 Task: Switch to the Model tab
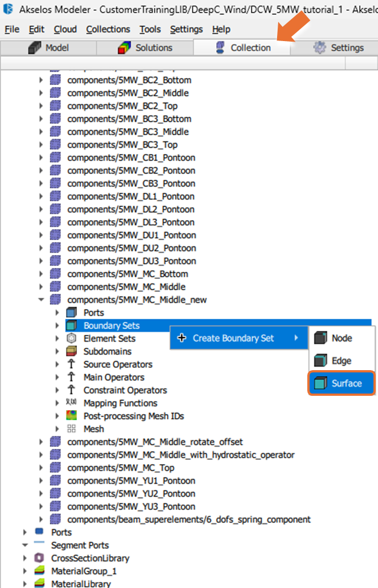pos(49,48)
